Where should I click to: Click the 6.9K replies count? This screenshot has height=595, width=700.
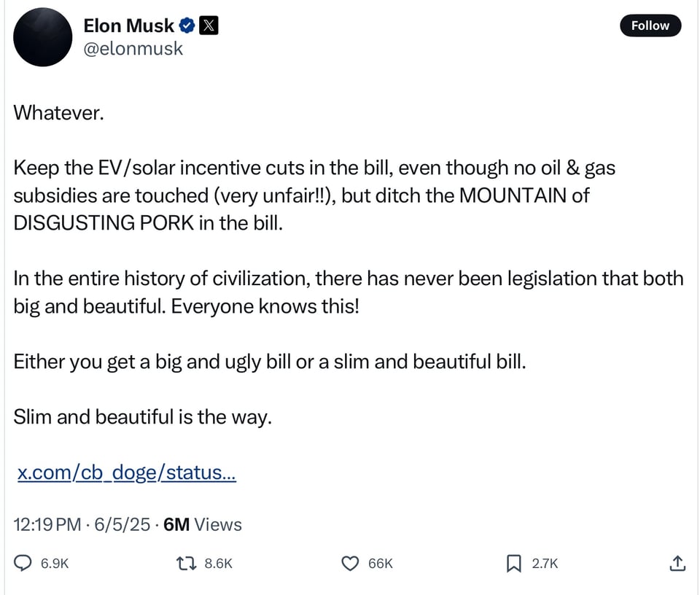pos(55,563)
